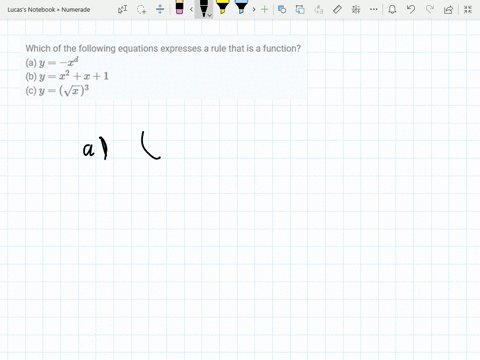Click the Lucas's Notebook » Numerade title
This screenshot has height=360, width=480.
click(49, 10)
